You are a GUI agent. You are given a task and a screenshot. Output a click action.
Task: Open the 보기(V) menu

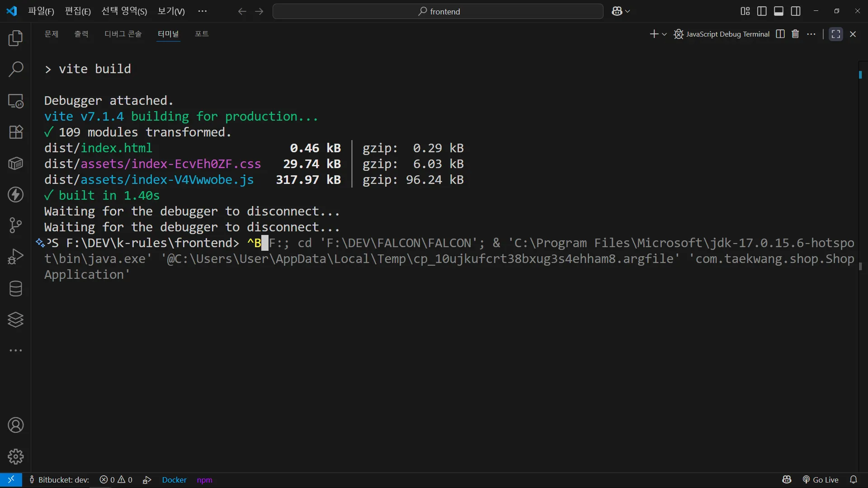tap(171, 11)
